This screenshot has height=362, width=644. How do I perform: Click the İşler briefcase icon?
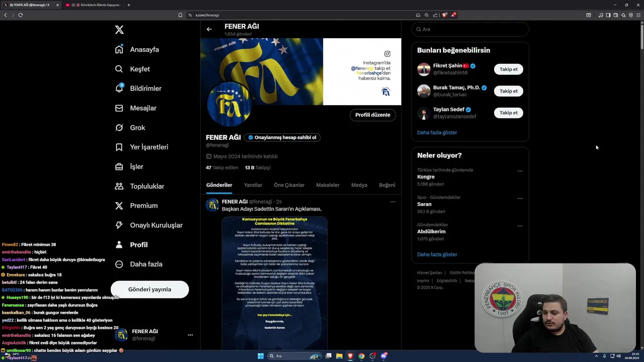pos(119,166)
